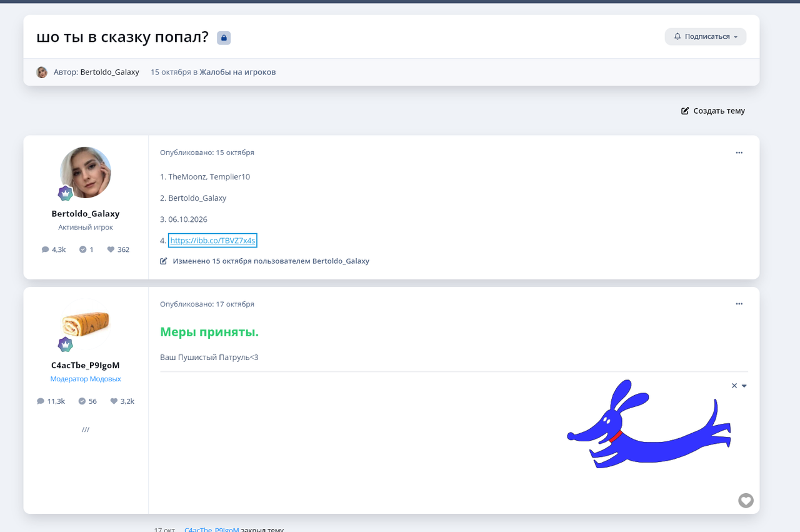Viewport: 800px width, 532px height.
Task: Open the Подписаться follow dropdown
Action: click(x=706, y=36)
